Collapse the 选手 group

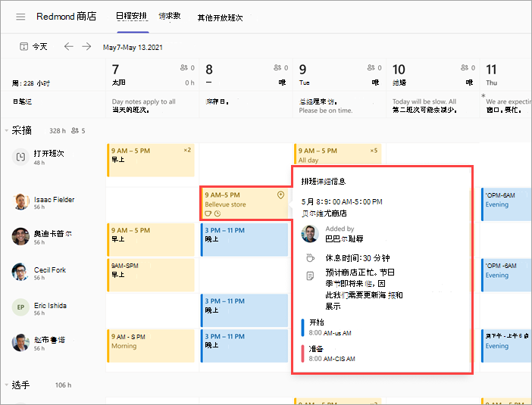coord(6,385)
